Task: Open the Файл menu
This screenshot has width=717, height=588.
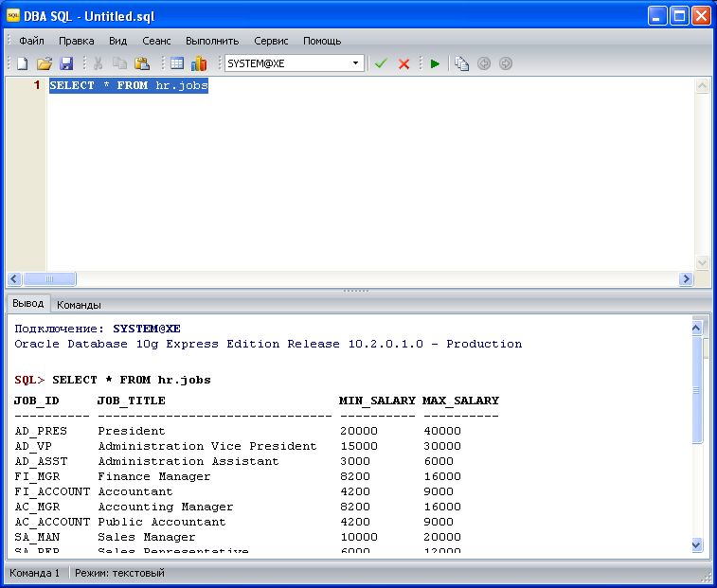Action: pyautogui.click(x=31, y=41)
